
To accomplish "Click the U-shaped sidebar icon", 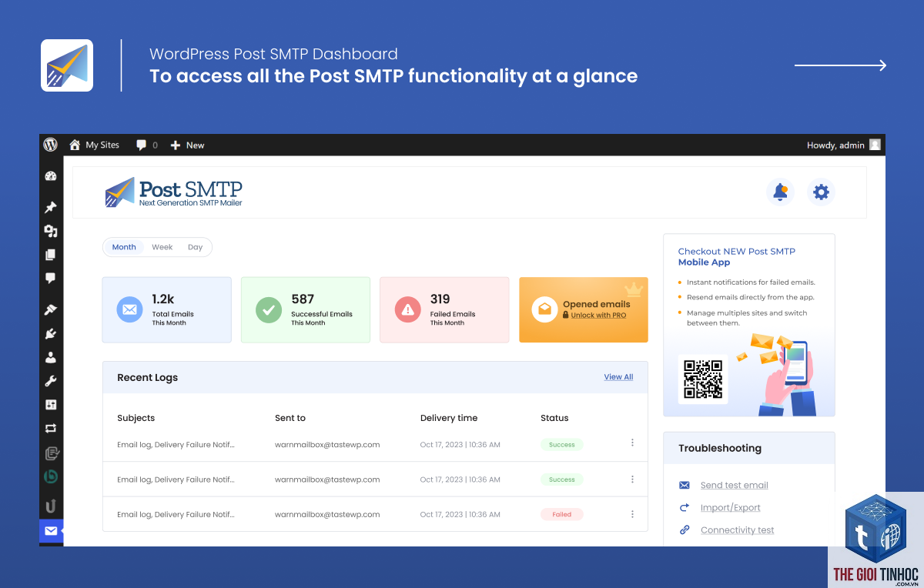I will [x=51, y=506].
